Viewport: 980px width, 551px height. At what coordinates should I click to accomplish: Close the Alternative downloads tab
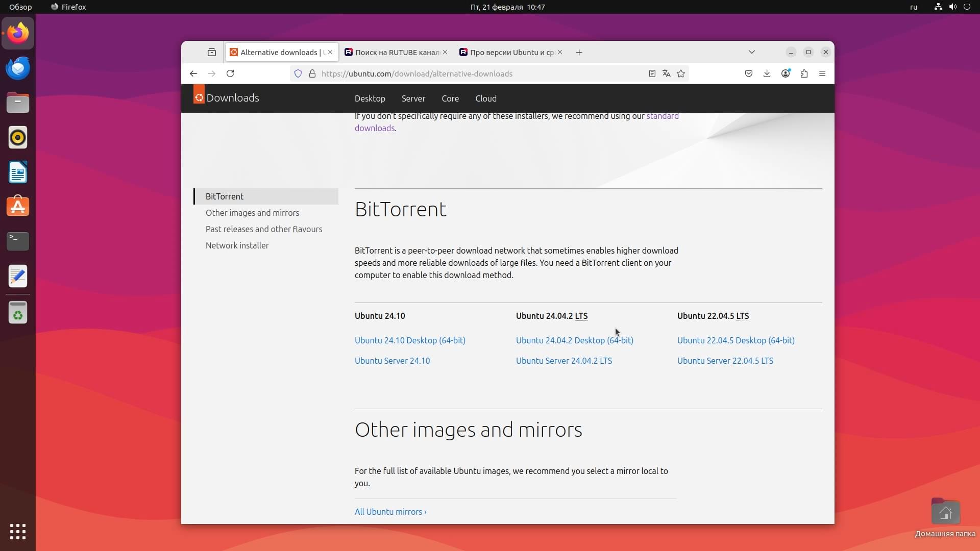[x=330, y=52]
